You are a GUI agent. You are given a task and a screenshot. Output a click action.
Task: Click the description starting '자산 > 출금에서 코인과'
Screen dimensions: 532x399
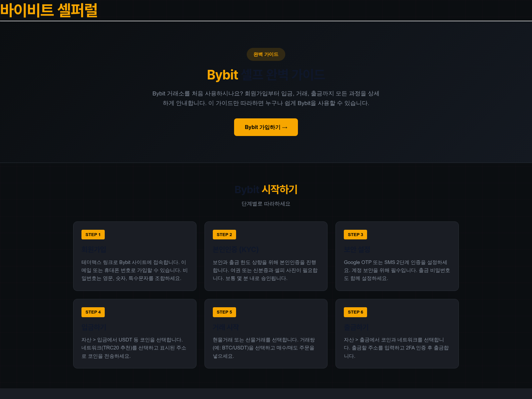click(397, 348)
